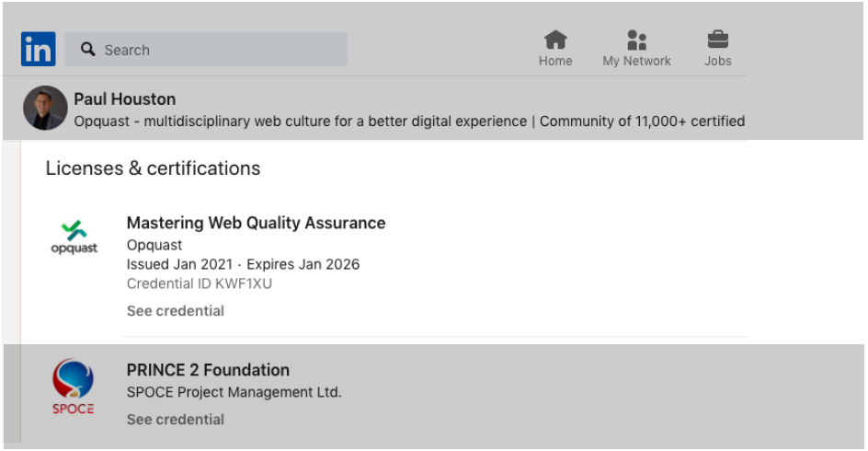
Task: See credential for PRINCE 2 Foundation
Action: 175,420
